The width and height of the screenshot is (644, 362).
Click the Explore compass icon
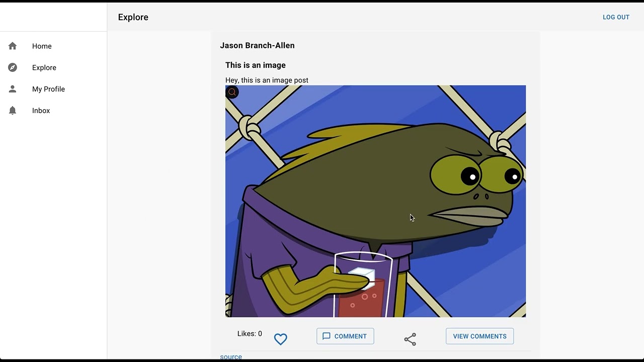tap(13, 67)
